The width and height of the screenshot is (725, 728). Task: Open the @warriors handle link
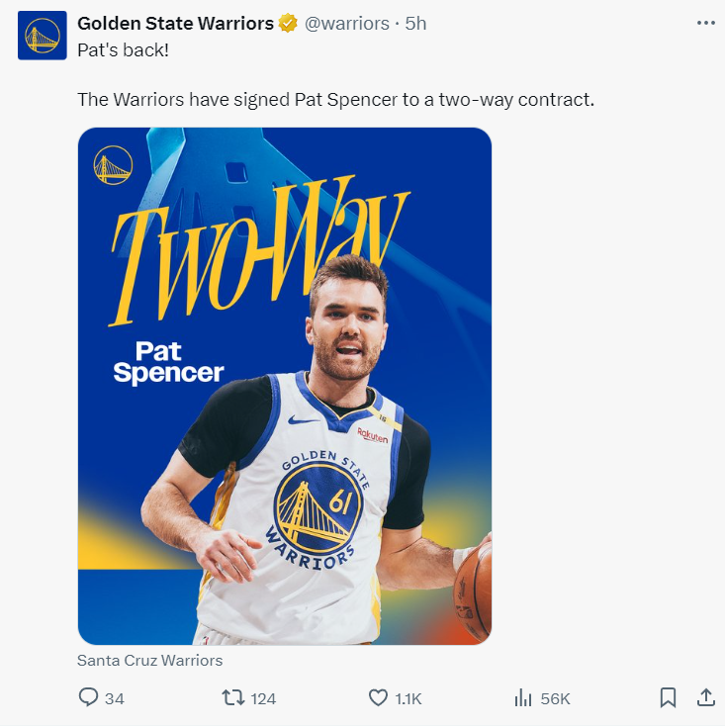347,24
